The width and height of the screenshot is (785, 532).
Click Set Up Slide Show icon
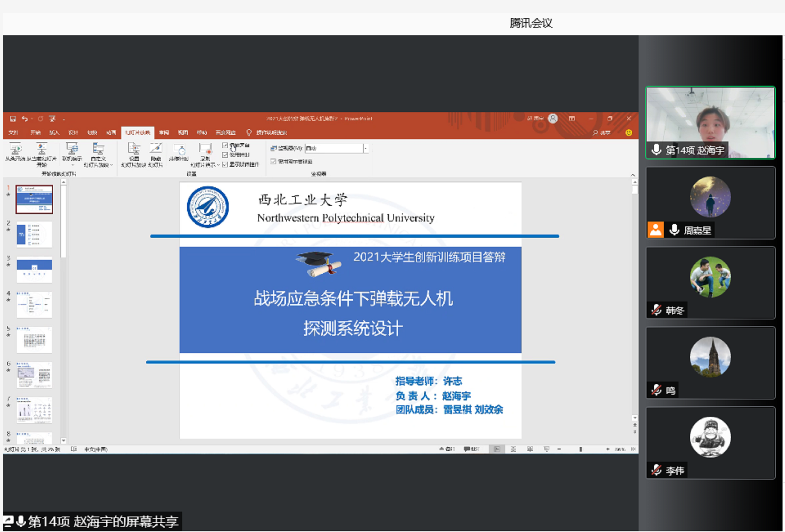click(x=134, y=149)
